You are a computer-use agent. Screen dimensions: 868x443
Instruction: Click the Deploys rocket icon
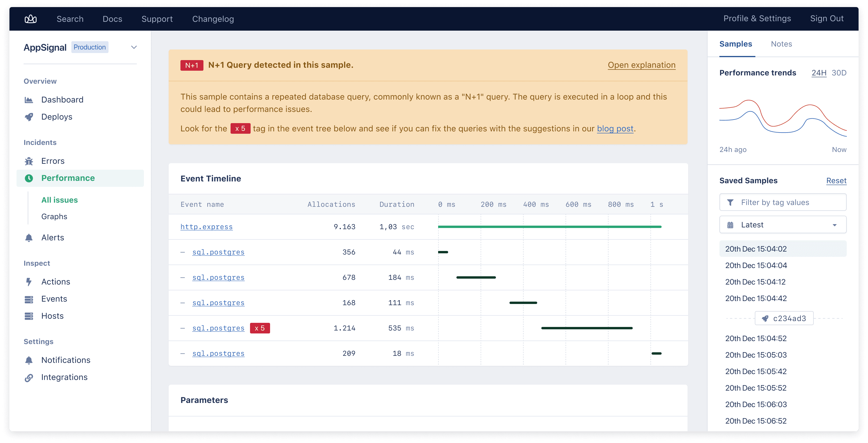[x=29, y=117]
